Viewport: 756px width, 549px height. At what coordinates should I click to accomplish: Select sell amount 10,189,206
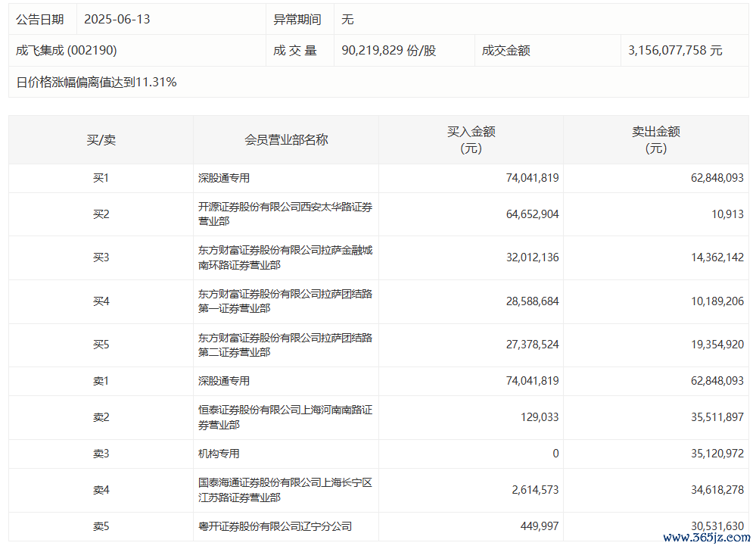(717, 301)
